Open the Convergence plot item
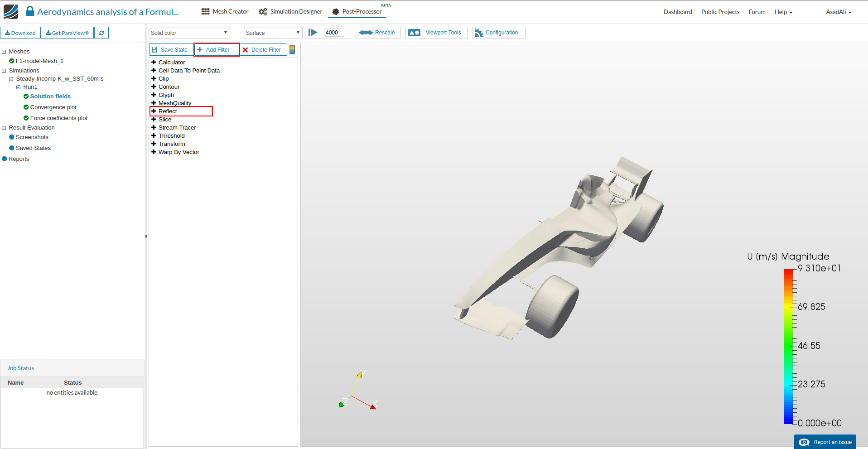This screenshot has height=449, width=868. pos(53,107)
